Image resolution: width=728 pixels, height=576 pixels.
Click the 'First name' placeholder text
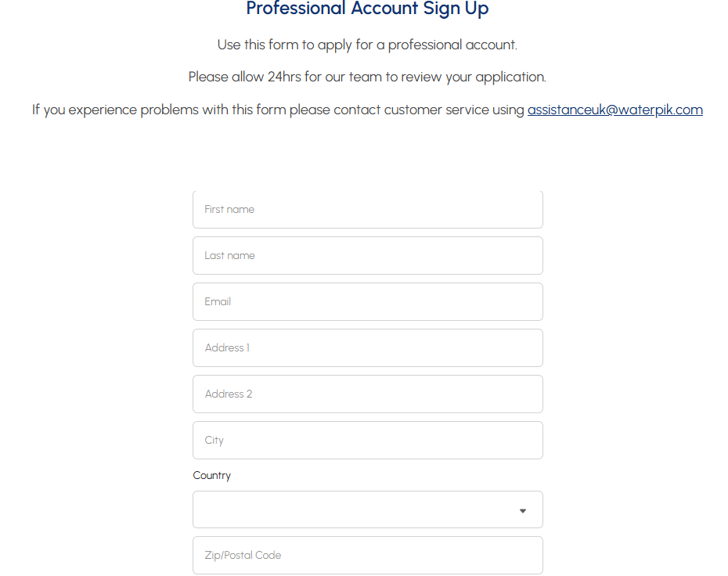tap(229, 210)
